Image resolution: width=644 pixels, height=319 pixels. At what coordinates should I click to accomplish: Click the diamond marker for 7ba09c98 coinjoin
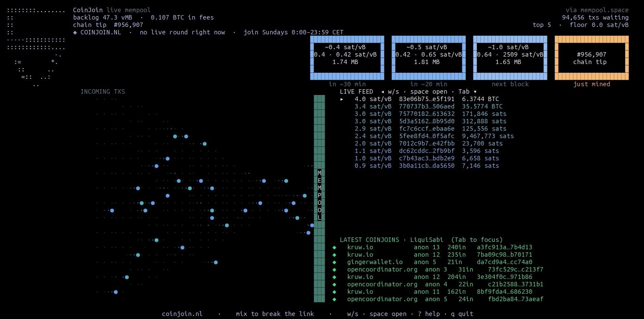(x=334, y=255)
